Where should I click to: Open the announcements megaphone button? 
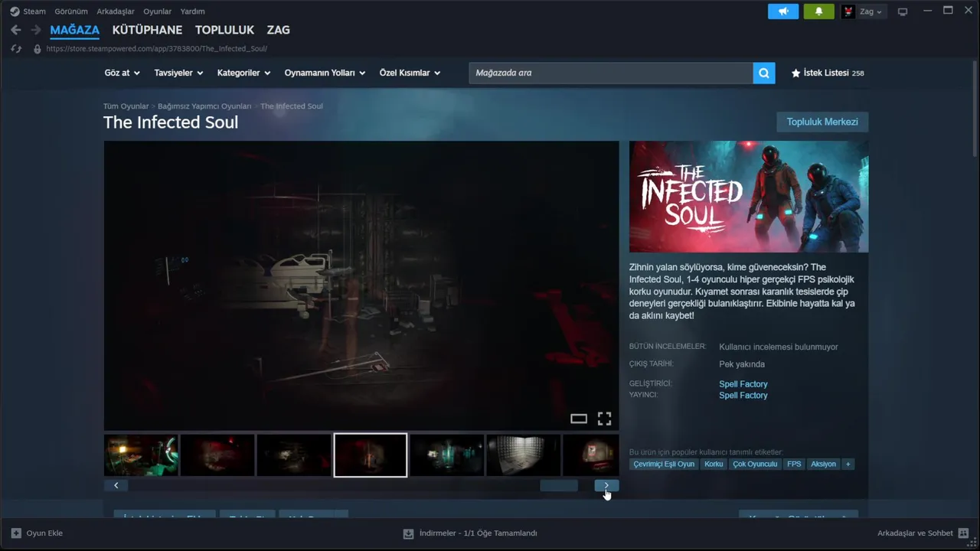[783, 11]
